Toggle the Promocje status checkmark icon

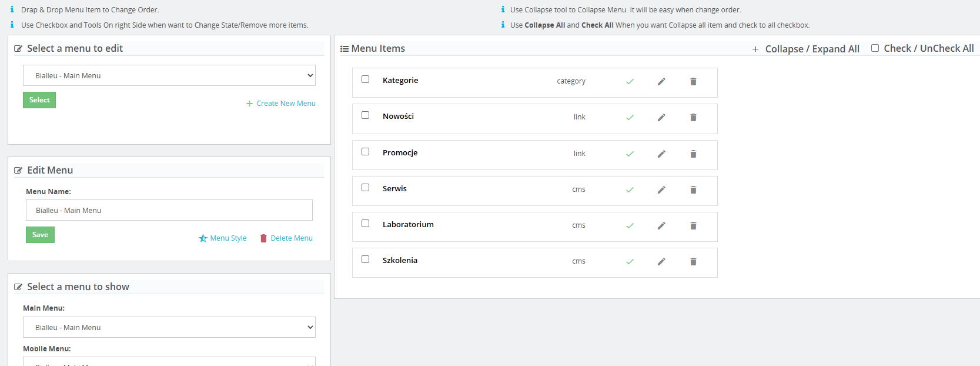click(x=630, y=154)
